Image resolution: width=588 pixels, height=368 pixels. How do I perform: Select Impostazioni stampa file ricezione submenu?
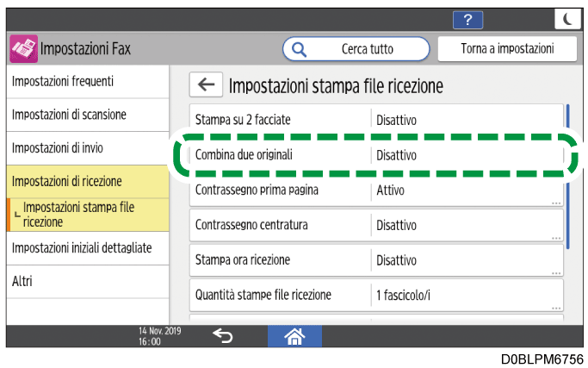click(x=87, y=215)
